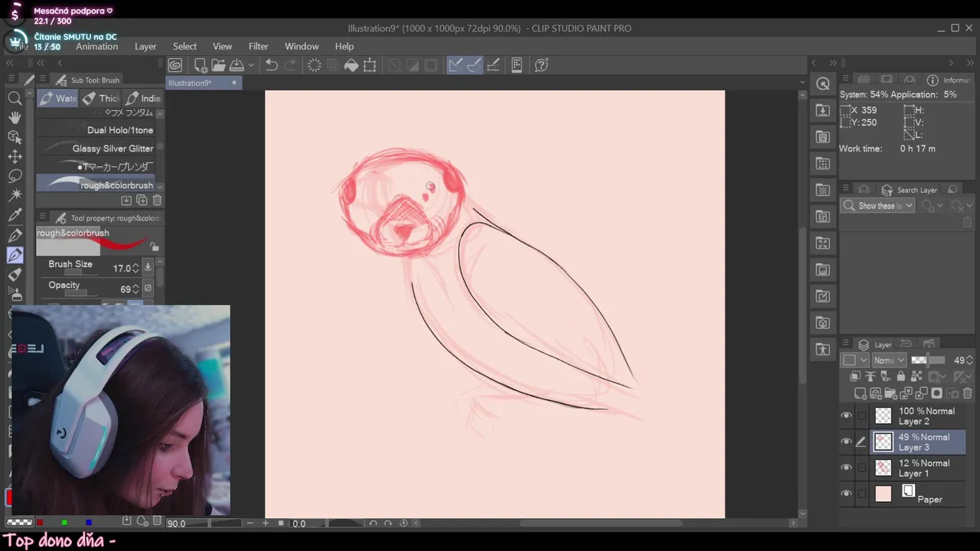The image size is (980, 551).
Task: Select the Hand move tool
Action: [15, 118]
